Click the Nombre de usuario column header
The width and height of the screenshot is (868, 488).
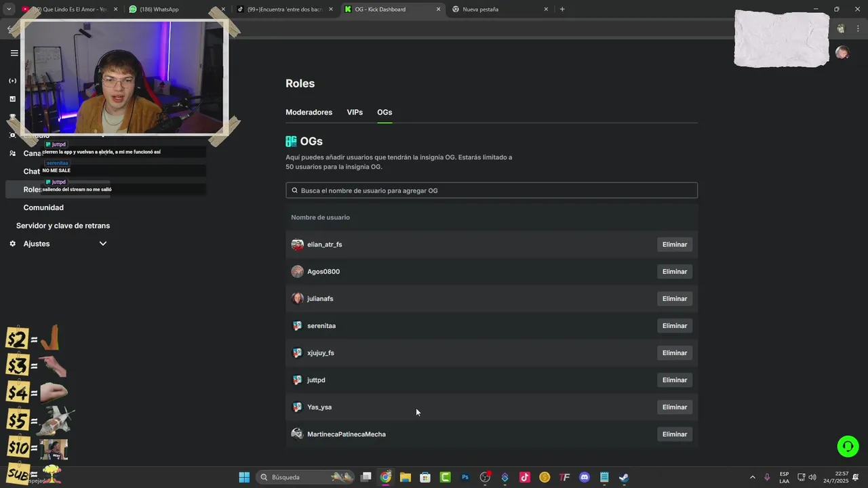tap(320, 218)
